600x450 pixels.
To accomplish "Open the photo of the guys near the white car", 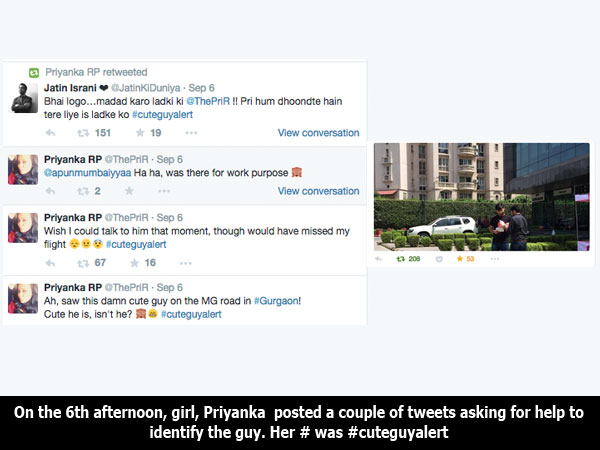I will (x=482, y=197).
